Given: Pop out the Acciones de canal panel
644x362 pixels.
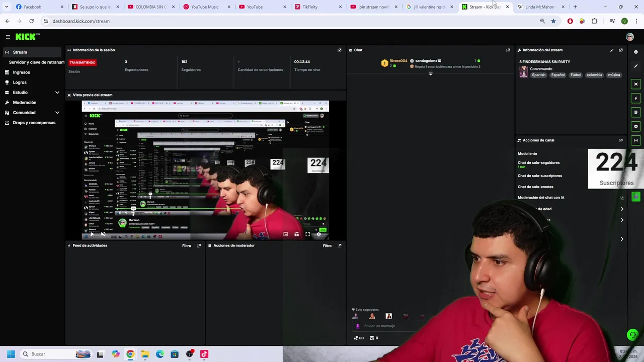Looking at the screenshot, I should 621,140.
